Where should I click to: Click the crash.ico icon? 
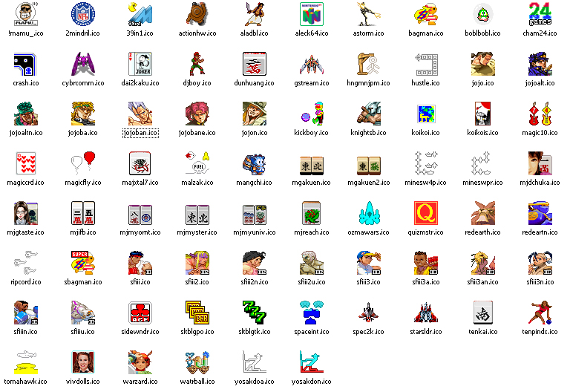(26, 64)
